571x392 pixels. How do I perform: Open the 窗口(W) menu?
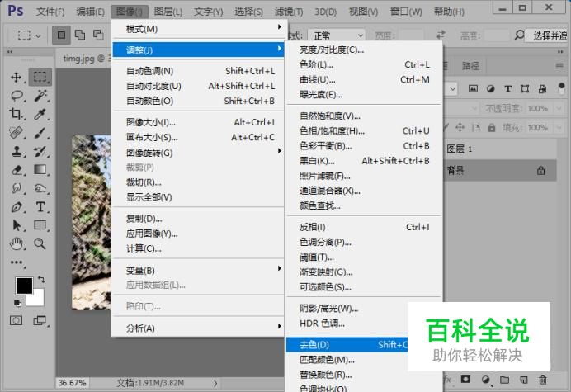pos(406,12)
